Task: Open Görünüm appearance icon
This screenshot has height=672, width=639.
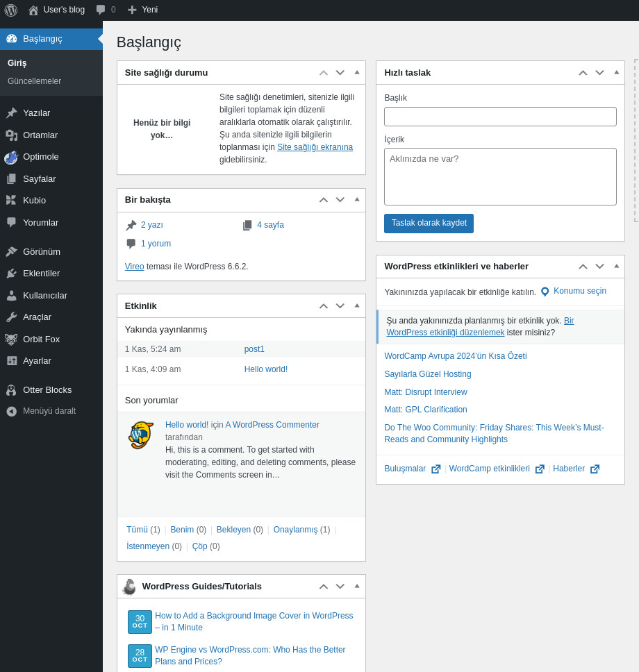Action: tap(11, 251)
